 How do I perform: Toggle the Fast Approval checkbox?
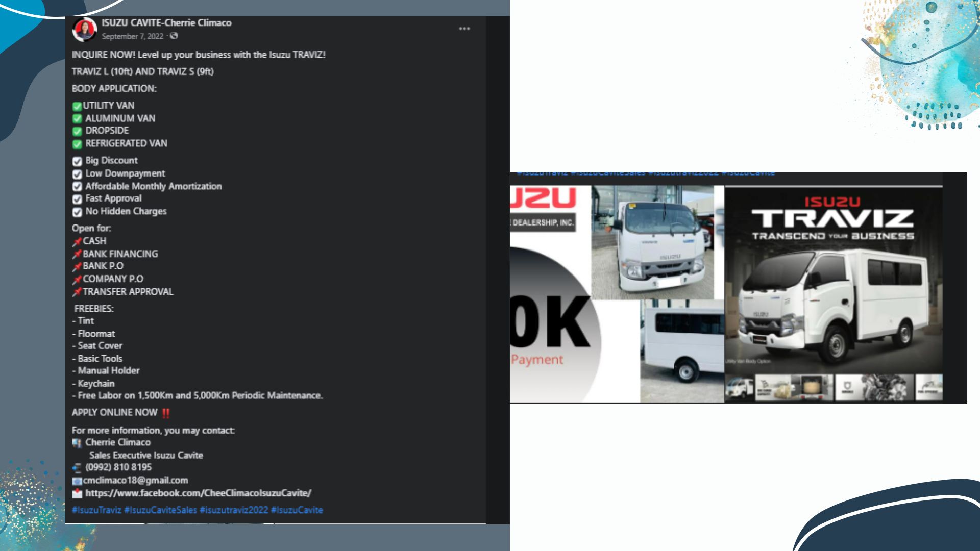[x=77, y=199]
